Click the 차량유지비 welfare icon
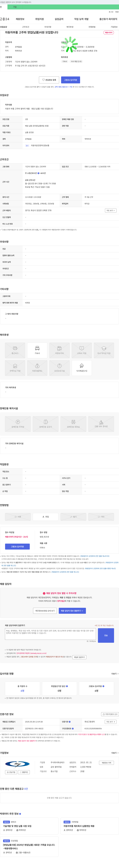Image resolution: width=119 pixels, height=868 pixels. tap(59, 350)
